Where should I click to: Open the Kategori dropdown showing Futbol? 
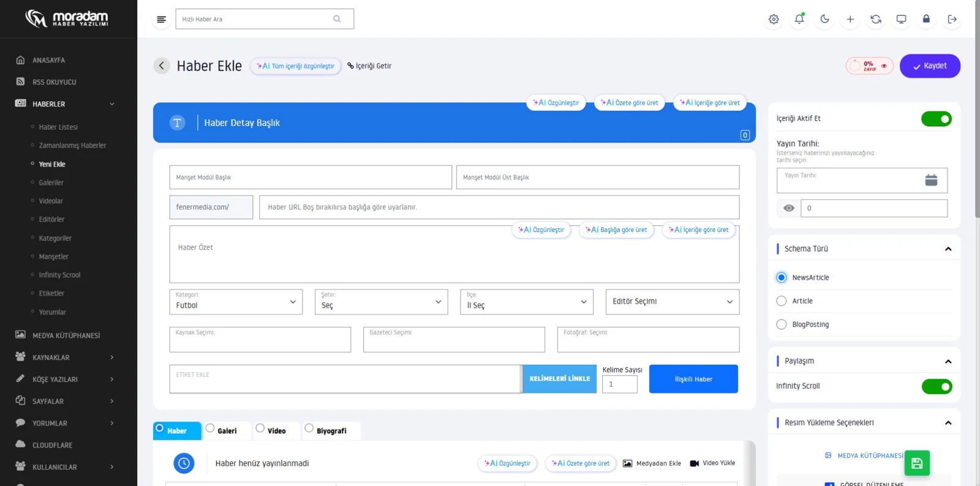point(236,302)
